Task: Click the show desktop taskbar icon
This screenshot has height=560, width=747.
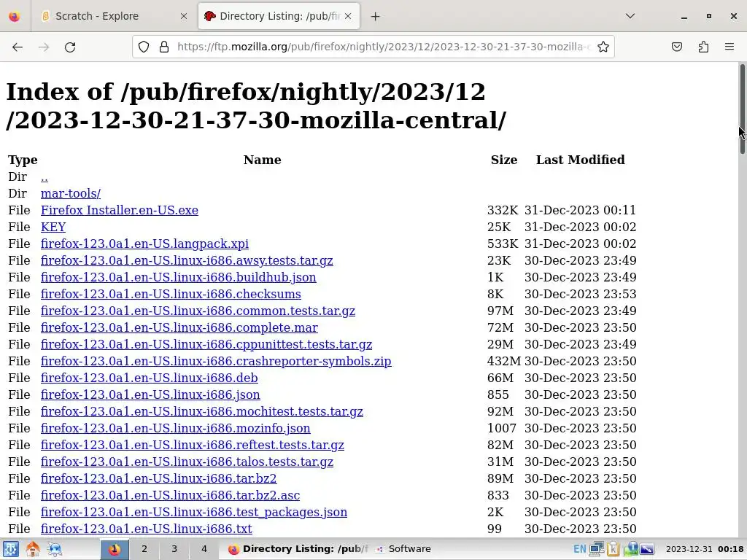Action: click(55, 549)
